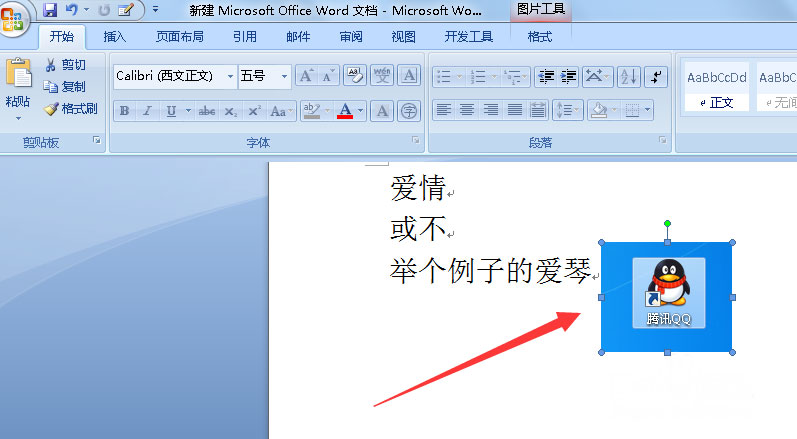Image resolution: width=797 pixels, height=439 pixels.
Task: Open the font color dropdown arrow
Action: [360, 111]
